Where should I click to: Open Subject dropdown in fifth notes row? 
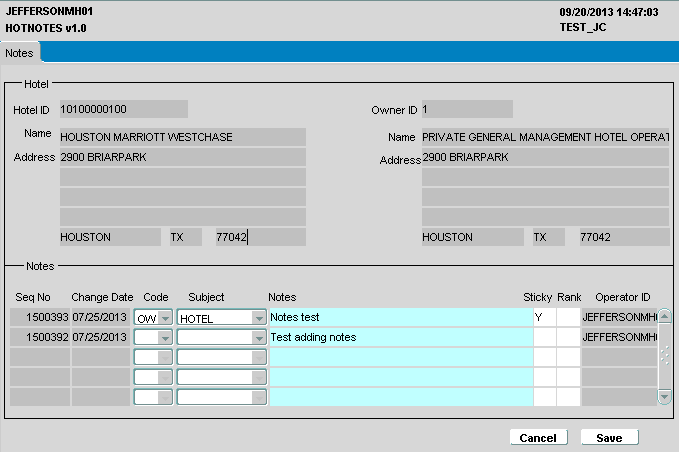[x=258, y=397]
